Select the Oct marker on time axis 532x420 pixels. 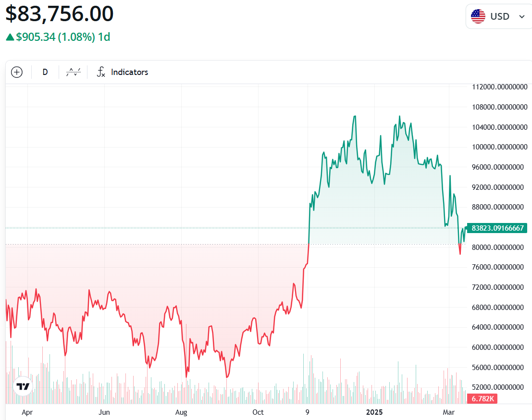pos(258,412)
